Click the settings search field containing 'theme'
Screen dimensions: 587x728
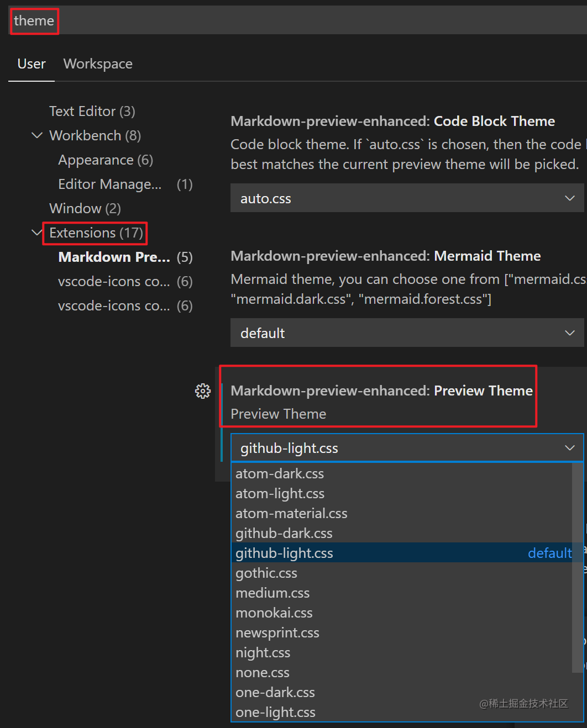point(298,20)
